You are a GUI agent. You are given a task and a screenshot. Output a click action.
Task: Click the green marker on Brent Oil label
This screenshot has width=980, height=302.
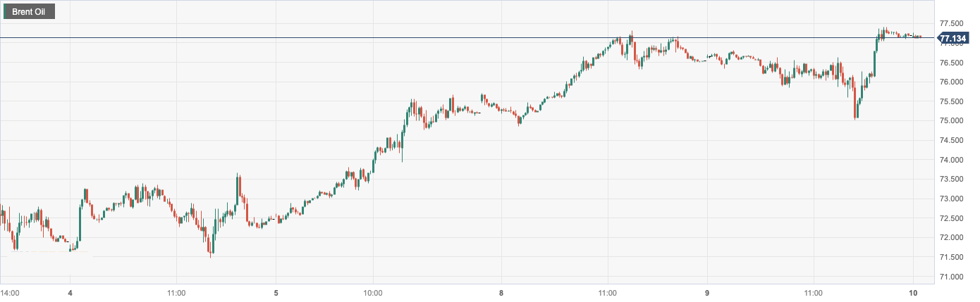point(6,12)
